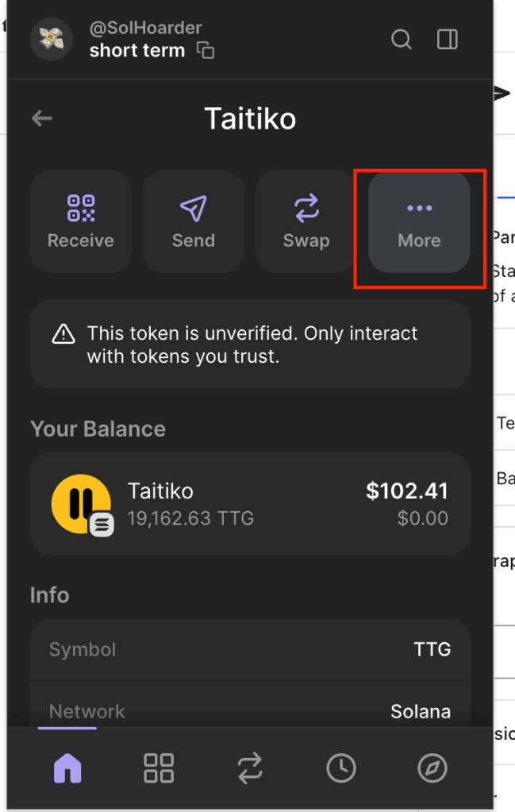Open the Swap action button

[306, 221]
